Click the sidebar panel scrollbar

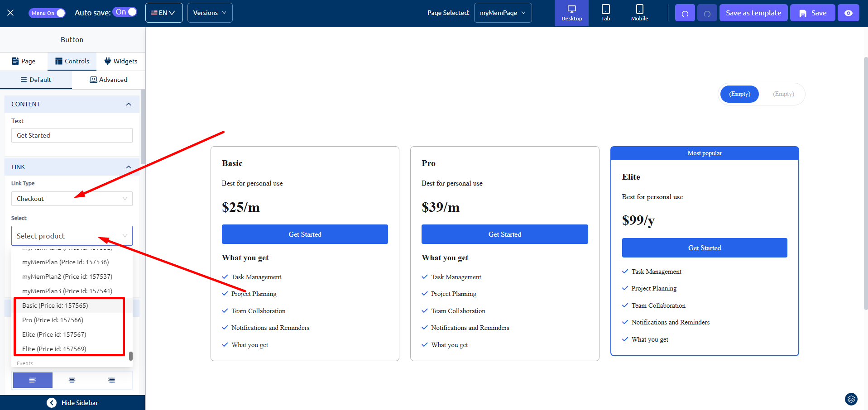tap(143, 127)
